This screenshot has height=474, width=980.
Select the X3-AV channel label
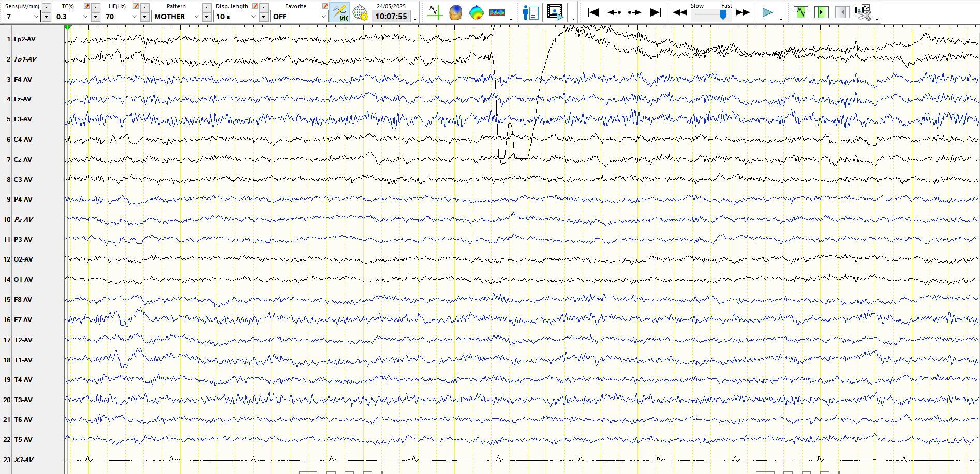coord(24,460)
